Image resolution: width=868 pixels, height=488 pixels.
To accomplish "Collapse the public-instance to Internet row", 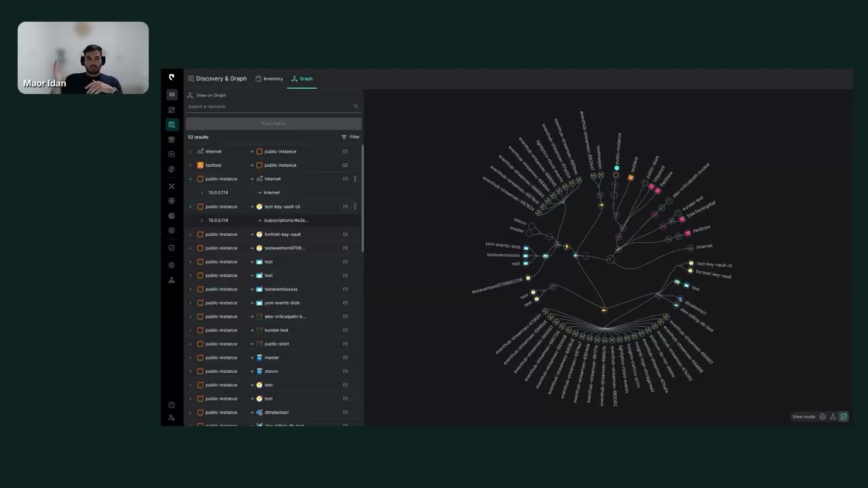I will coord(190,179).
